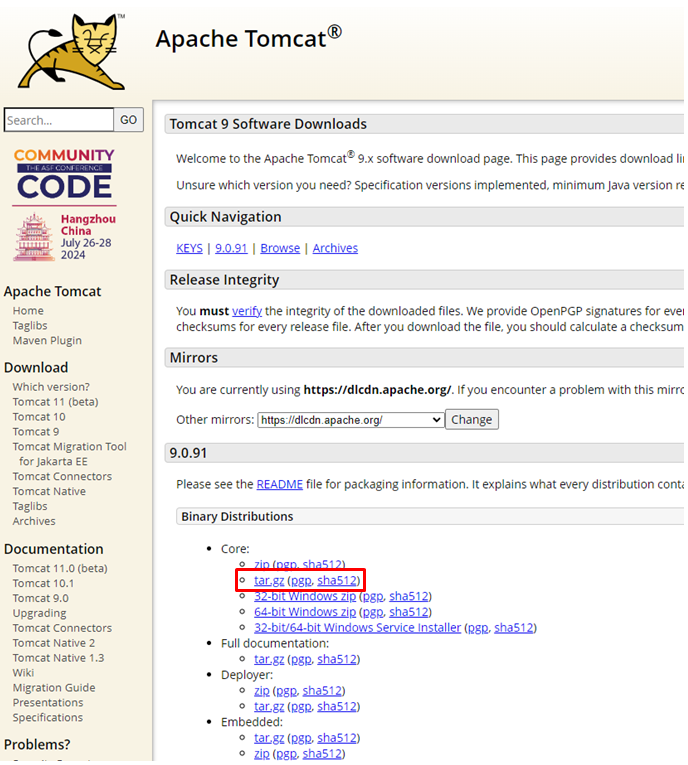The width and height of the screenshot is (688, 765).
Task: Download the 32-bit/64-bit Windows Service Installer
Action: (357, 628)
